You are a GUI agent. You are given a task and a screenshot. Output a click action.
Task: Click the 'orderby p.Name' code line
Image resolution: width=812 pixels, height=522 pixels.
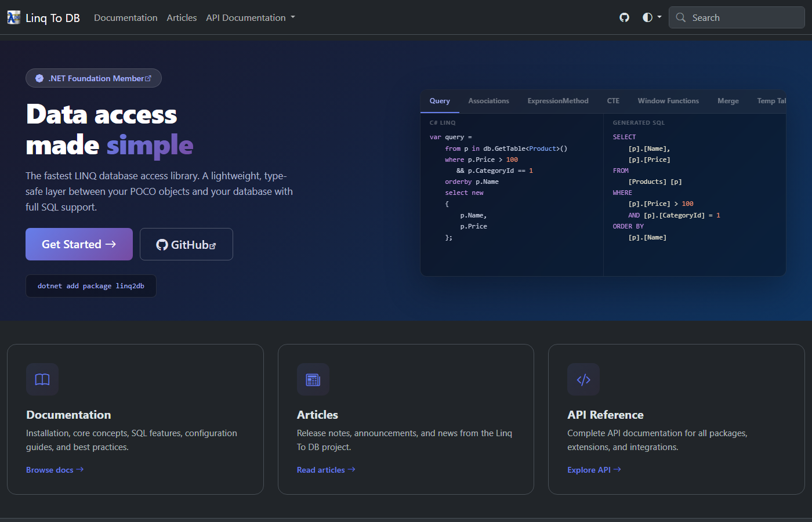(x=472, y=182)
